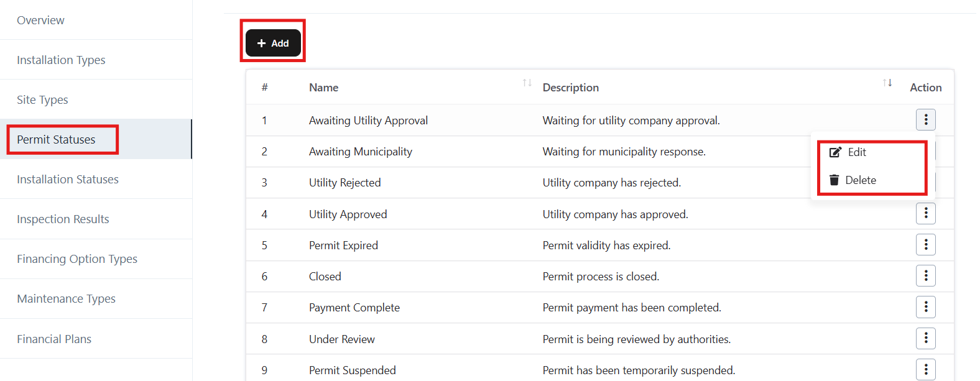Choose Delete from the action dropdown
This screenshot has width=980, height=381.
coord(860,180)
